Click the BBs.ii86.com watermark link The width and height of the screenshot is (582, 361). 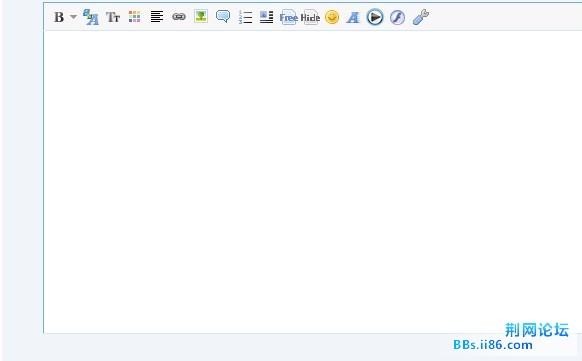tap(493, 345)
